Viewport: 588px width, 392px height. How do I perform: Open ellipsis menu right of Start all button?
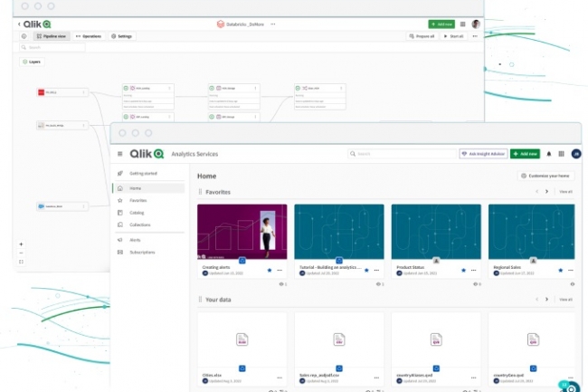tap(475, 36)
